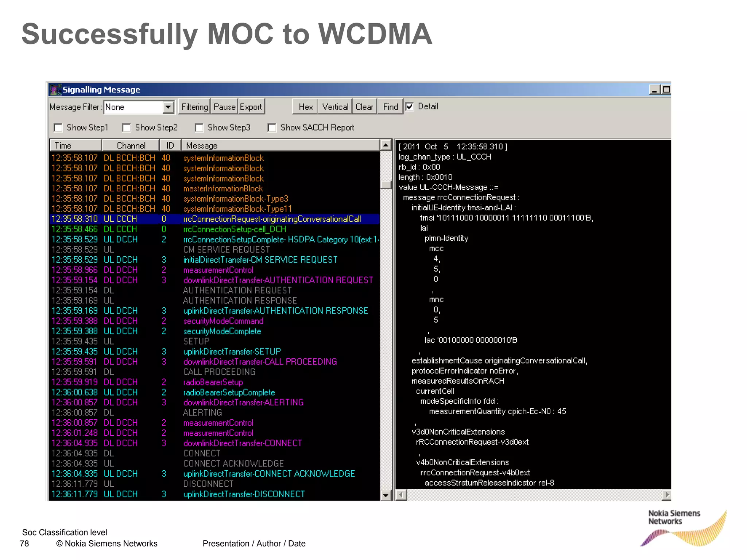The width and height of the screenshot is (747, 560).
Task: Click accessStratumReleaseIndicator rel-8 line
Action: 489,483
